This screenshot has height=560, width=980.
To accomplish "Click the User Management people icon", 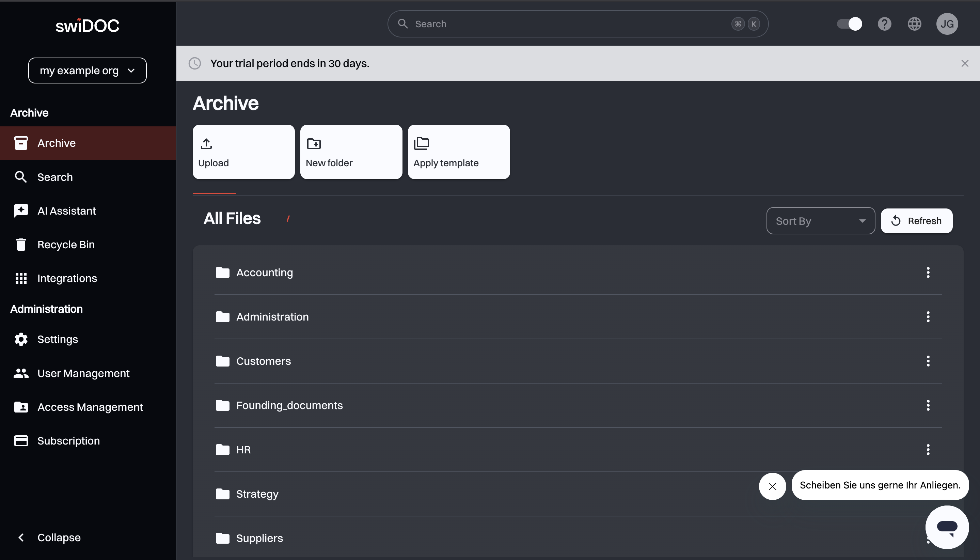I will point(21,373).
